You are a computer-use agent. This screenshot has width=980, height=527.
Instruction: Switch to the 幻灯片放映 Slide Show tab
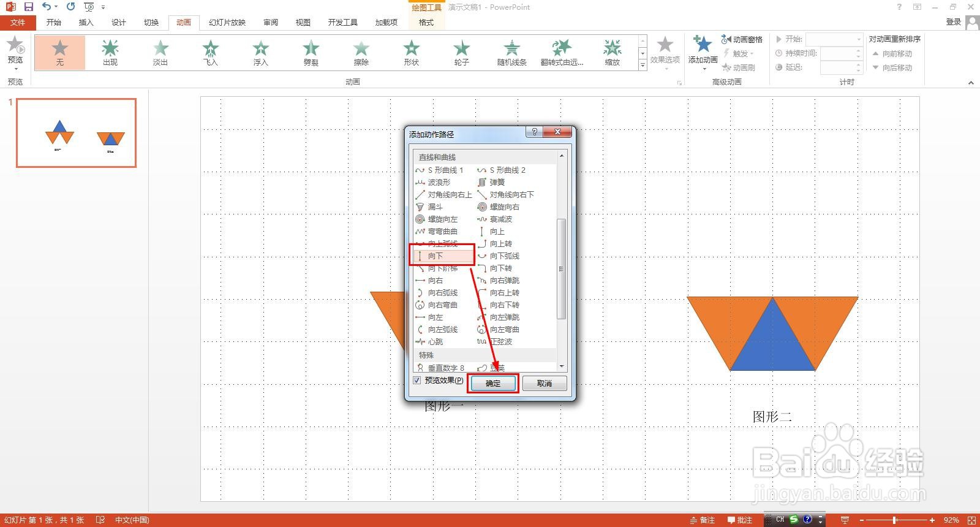click(x=227, y=22)
